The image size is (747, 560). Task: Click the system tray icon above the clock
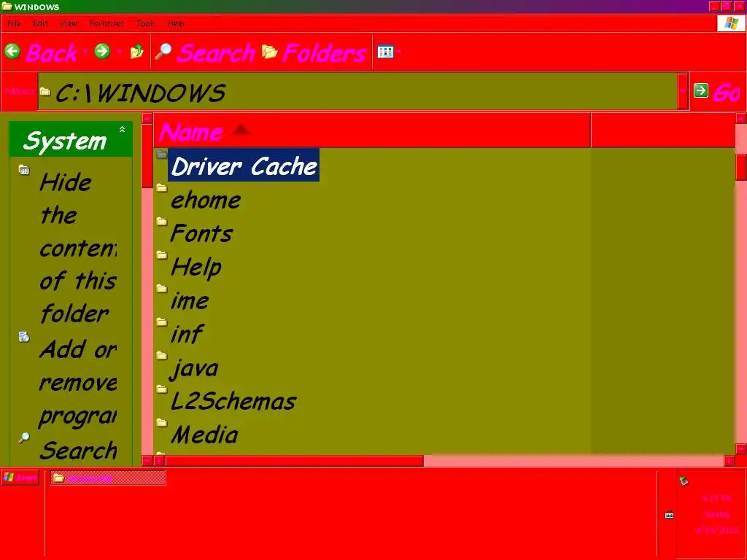tap(684, 481)
